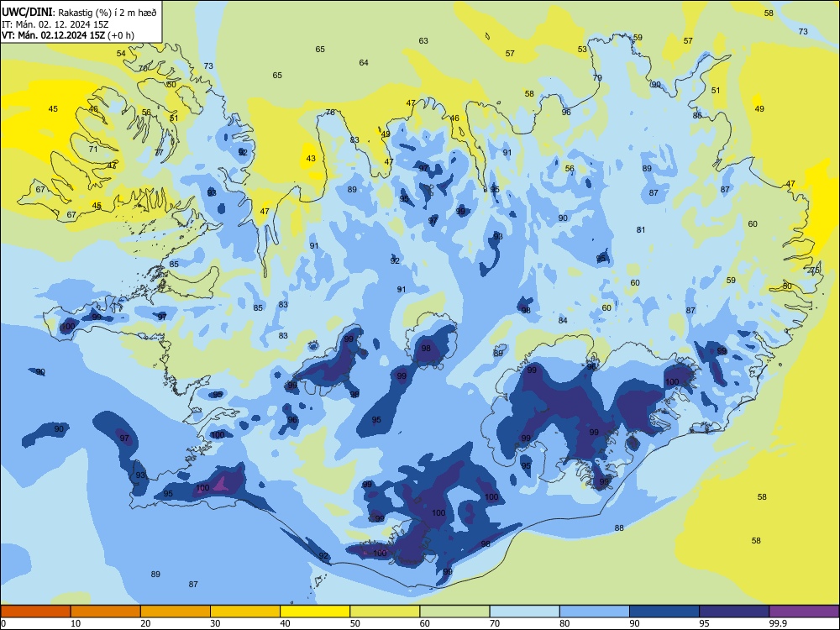This screenshot has width=840, height=630.
Task: Click the 'VT: Mán. 02.12.2024 15Z (+0 h)' line
Action: [x=67, y=35]
